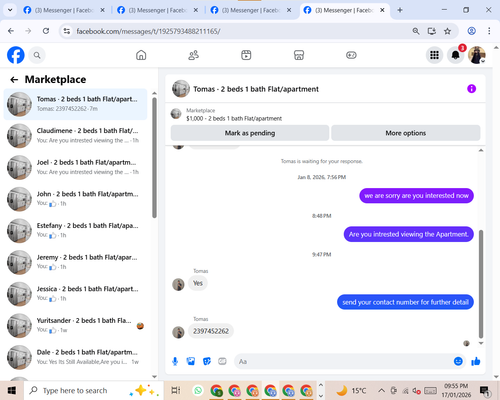Viewport: 500px width, 400px height.
Task: Click the message '2397452262' from Tomas
Action: tap(211, 331)
